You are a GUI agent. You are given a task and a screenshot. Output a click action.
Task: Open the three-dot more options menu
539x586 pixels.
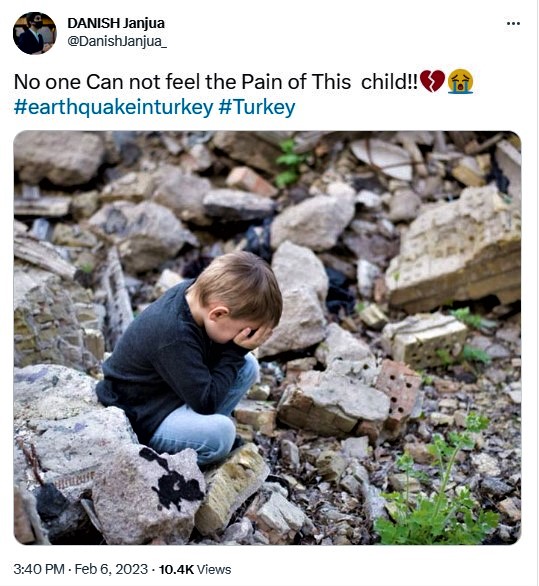(x=513, y=24)
